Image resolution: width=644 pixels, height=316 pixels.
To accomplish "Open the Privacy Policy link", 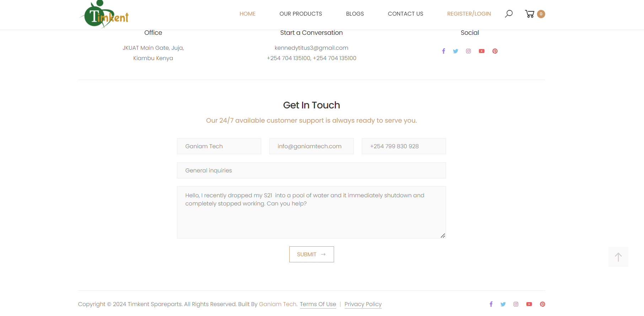I will [x=363, y=304].
